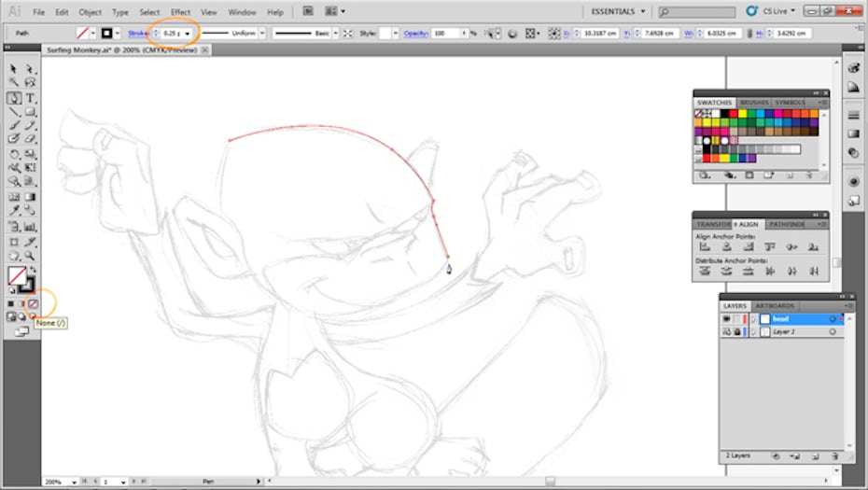Open the ESSENTIALS workspace dropdown
Screen dimensions: 868x490
pyautogui.click(x=621, y=12)
